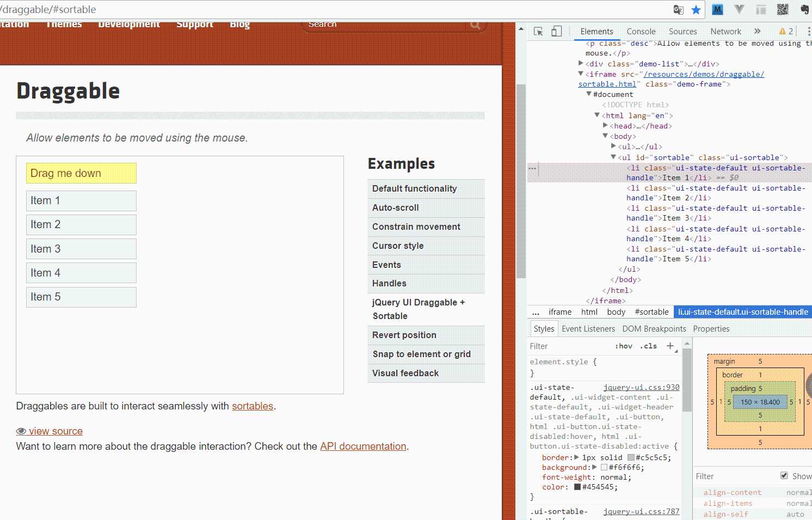Open the blue M browser extension
Screen dimensions: 812x520
point(717,9)
